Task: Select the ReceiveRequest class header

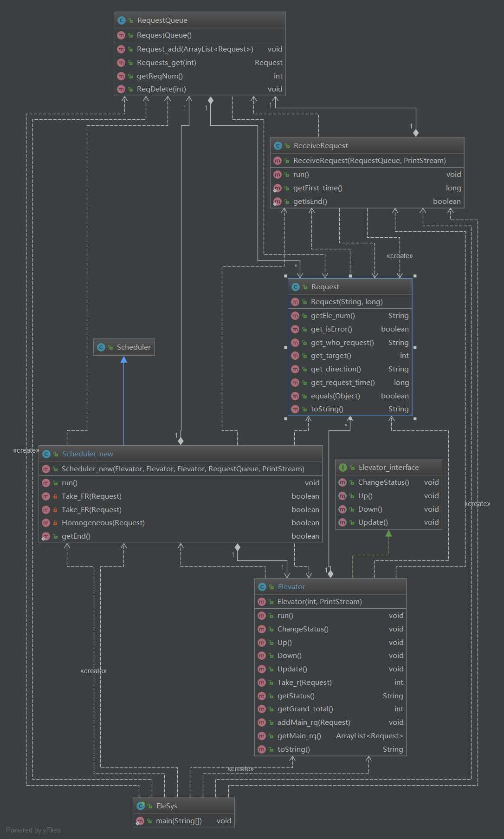Action: pyautogui.click(x=367, y=146)
